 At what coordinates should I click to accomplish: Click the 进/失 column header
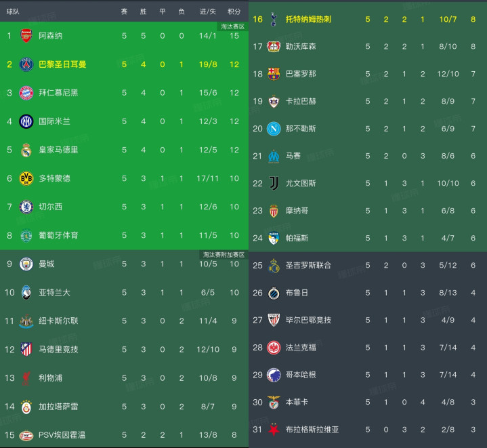pyautogui.click(x=208, y=12)
